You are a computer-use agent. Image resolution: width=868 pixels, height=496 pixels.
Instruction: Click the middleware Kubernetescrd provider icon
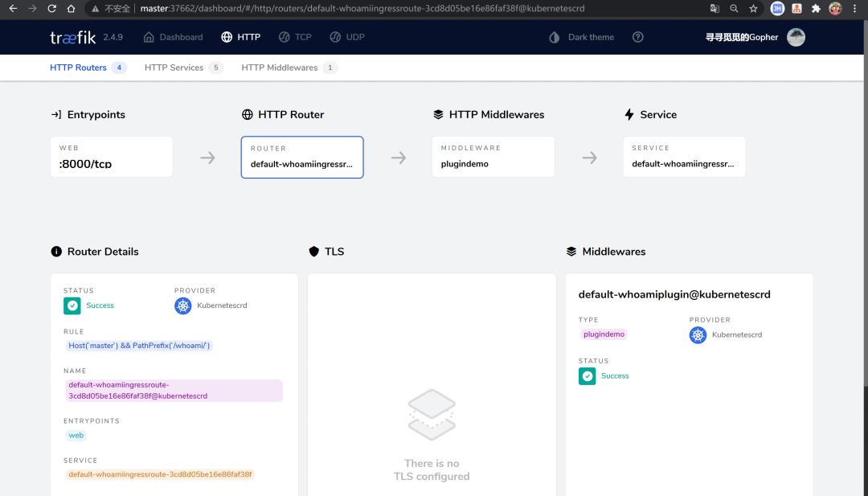click(698, 335)
